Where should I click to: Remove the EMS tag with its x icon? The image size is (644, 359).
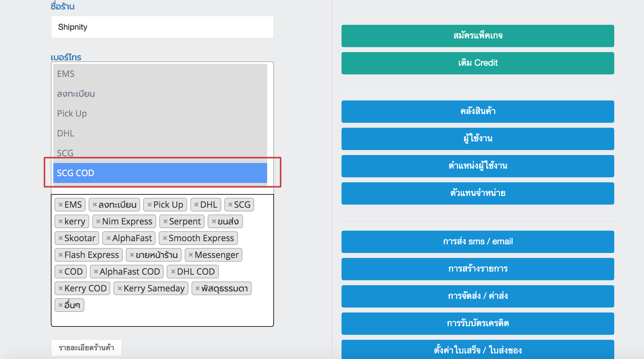pos(60,205)
